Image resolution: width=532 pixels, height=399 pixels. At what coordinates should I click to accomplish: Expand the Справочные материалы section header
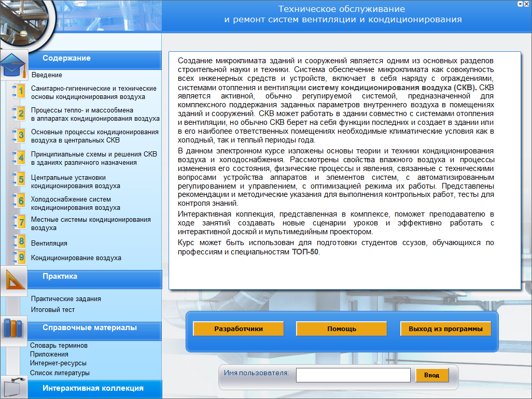click(x=90, y=328)
